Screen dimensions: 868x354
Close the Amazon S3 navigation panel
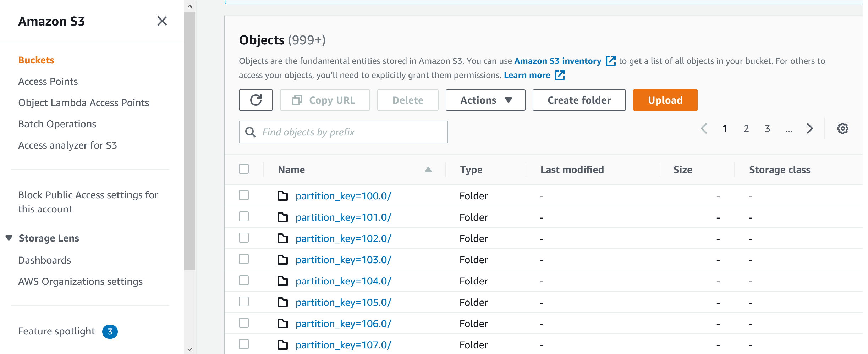162,21
